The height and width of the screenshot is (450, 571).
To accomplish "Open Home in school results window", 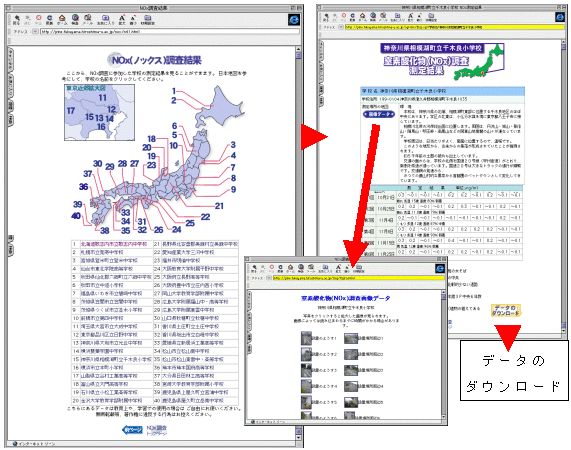I will point(362,17).
